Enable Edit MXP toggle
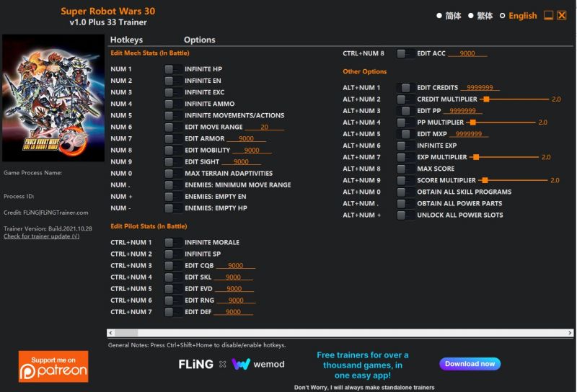This screenshot has height=392, width=577. pos(405,134)
